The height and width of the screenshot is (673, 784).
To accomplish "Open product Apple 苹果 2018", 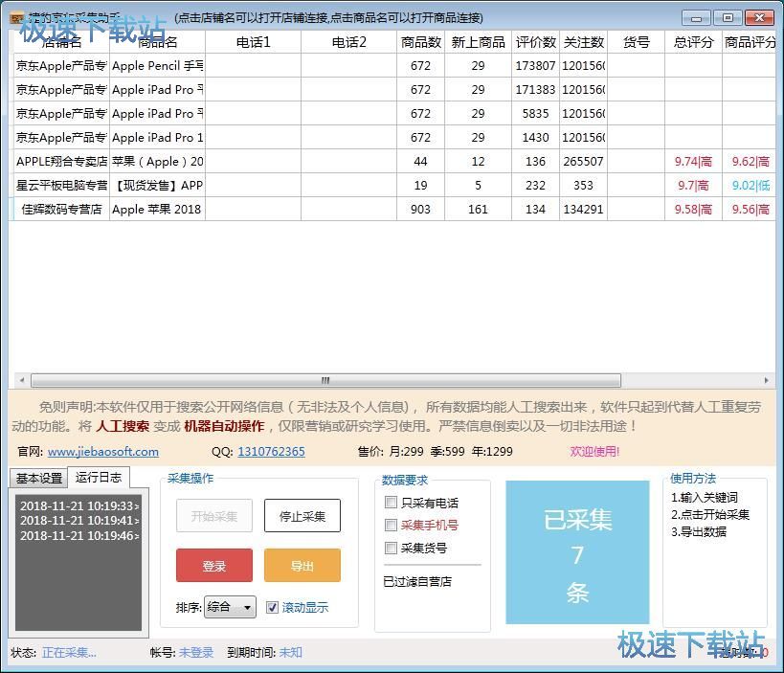I will tap(158, 209).
